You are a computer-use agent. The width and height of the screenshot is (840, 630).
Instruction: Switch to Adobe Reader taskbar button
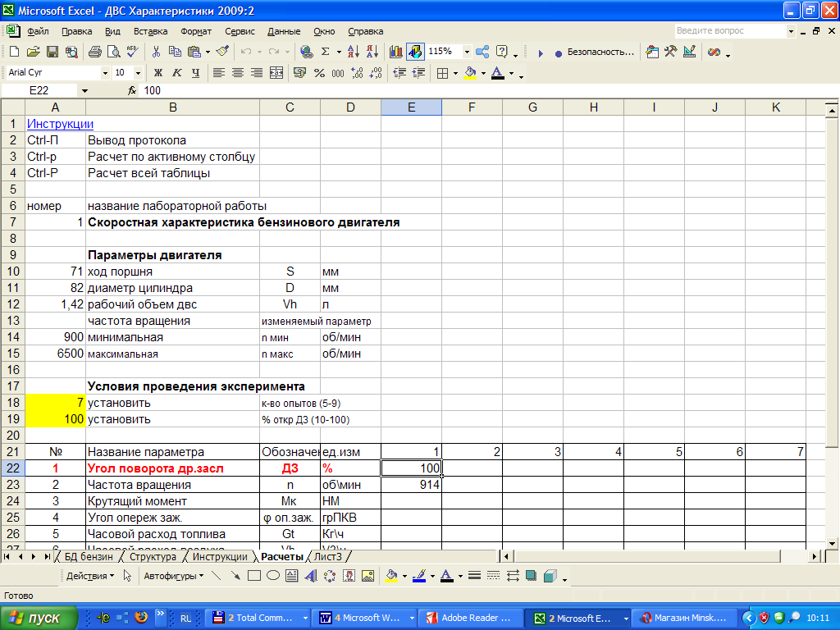pos(469,618)
